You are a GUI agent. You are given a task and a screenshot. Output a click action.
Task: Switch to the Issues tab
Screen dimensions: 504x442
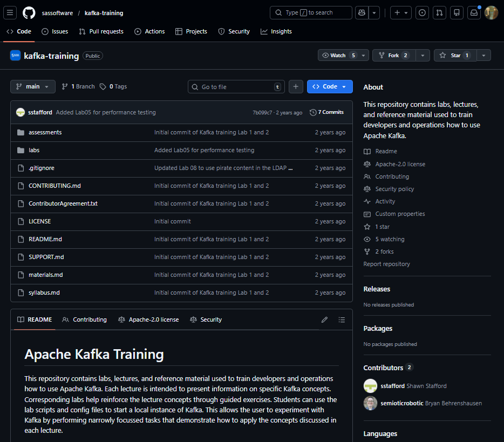coord(55,31)
